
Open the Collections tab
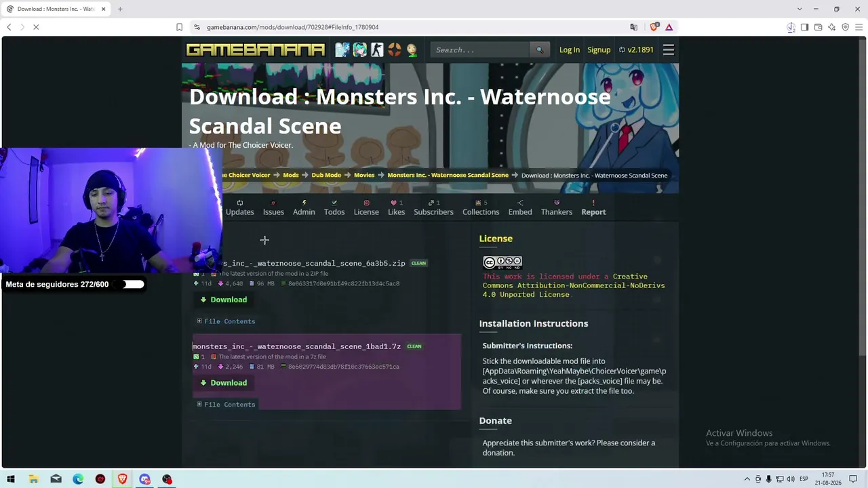pyautogui.click(x=481, y=207)
